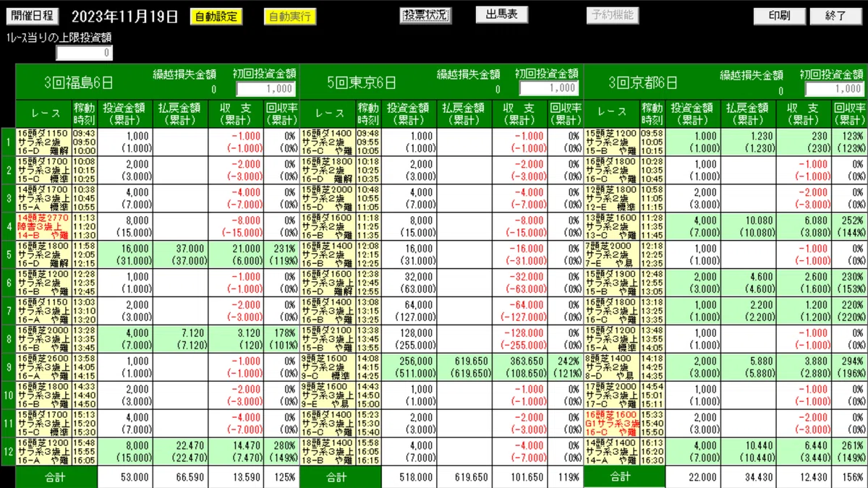
Task: Click the 22,470 payout cell
Action: tap(181, 452)
